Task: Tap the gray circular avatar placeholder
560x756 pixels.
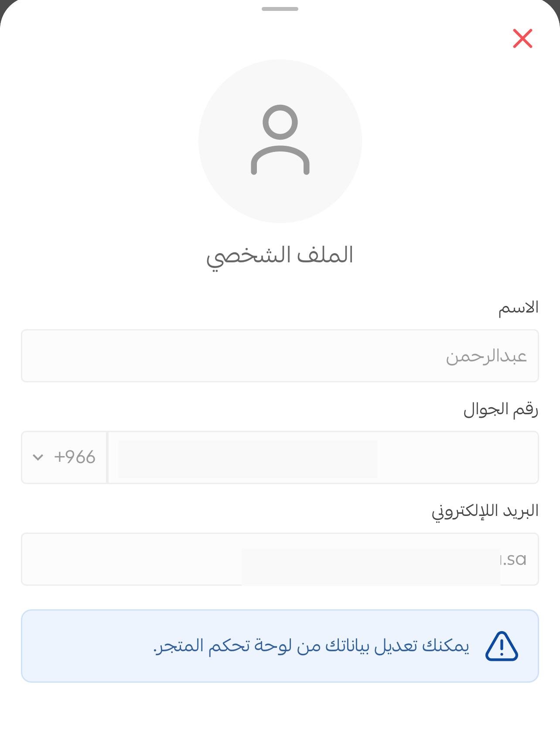Action: point(280,141)
